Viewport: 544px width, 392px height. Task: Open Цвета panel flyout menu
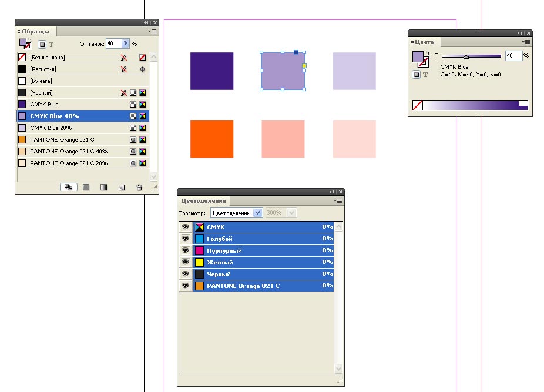click(526, 42)
